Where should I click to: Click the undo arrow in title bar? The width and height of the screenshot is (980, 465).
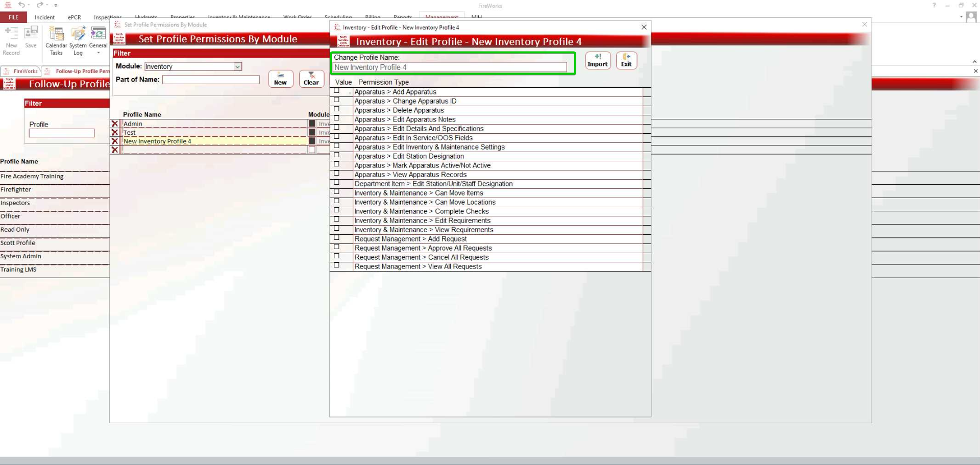(22, 5)
